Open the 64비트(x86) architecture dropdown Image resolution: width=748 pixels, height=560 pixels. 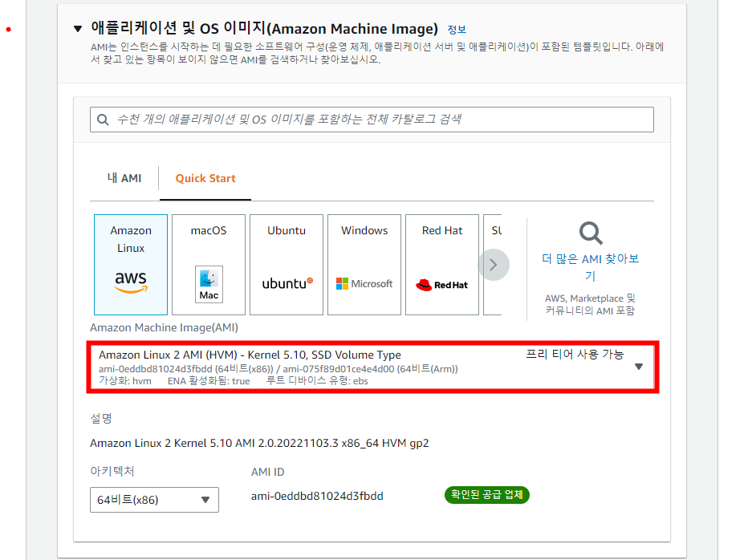[154, 499]
